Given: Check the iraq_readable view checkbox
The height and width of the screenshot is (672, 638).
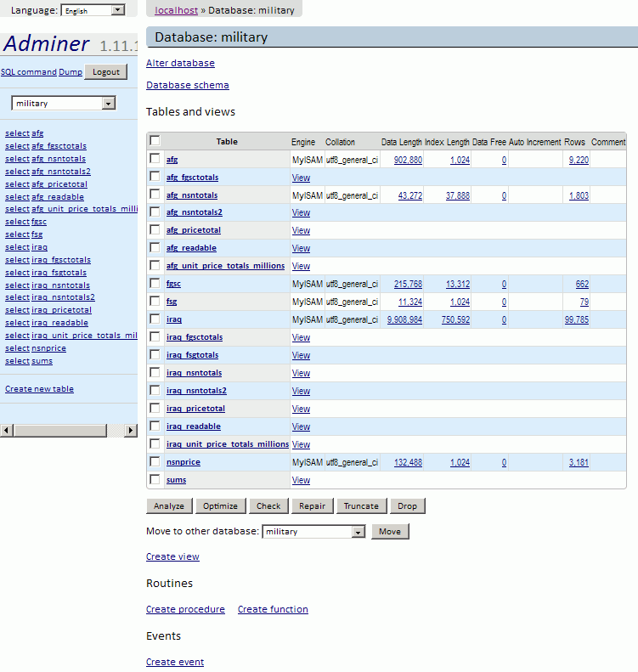Looking at the screenshot, I should coord(155,426).
